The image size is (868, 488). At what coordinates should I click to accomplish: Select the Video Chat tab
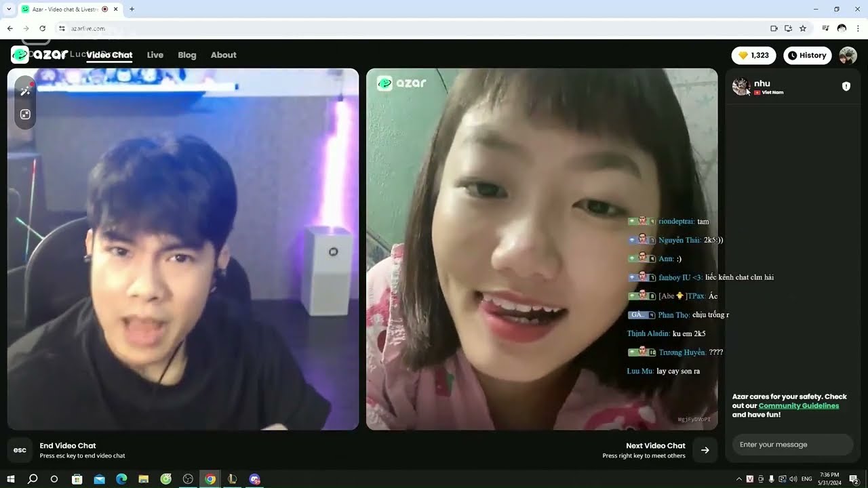[109, 55]
